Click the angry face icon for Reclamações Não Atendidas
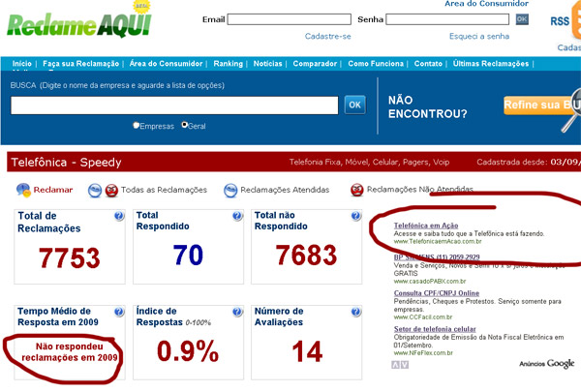This screenshot has width=581, height=392. pos(356,190)
